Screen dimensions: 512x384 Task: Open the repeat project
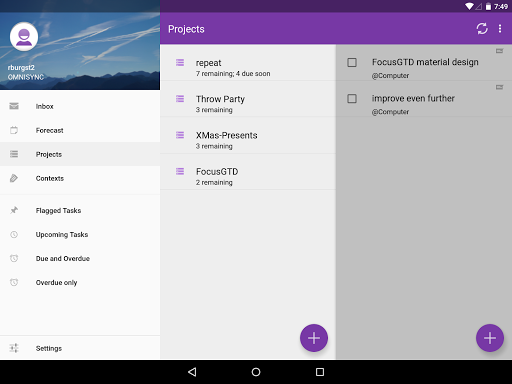pyautogui.click(x=248, y=63)
